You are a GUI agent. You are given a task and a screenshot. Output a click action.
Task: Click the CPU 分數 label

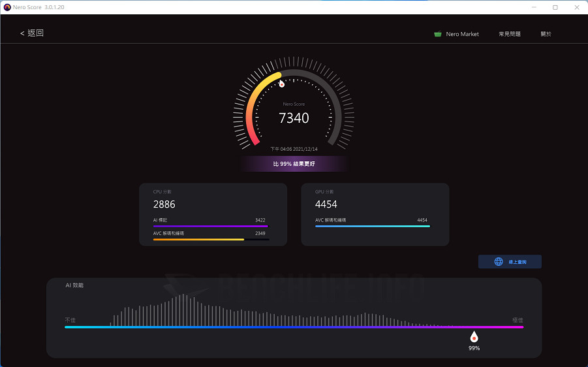pyautogui.click(x=162, y=192)
